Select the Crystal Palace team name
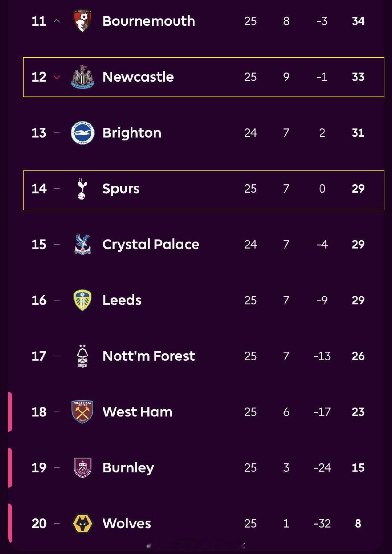Viewport: 392px width, 554px height. click(151, 245)
